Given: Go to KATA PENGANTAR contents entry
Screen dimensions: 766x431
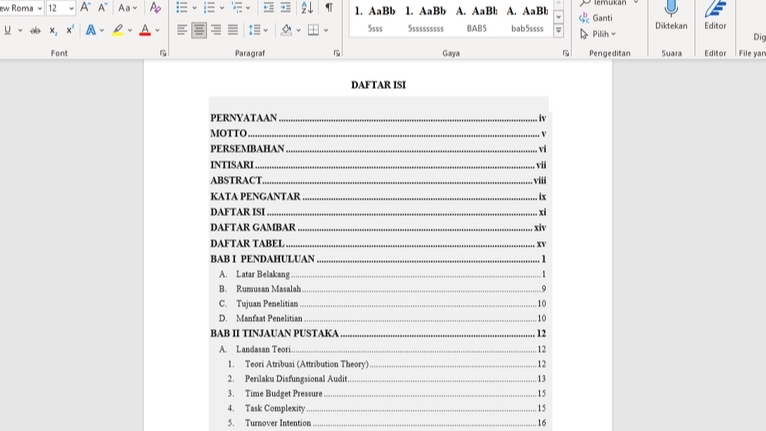Looking at the screenshot, I should pyautogui.click(x=378, y=196).
